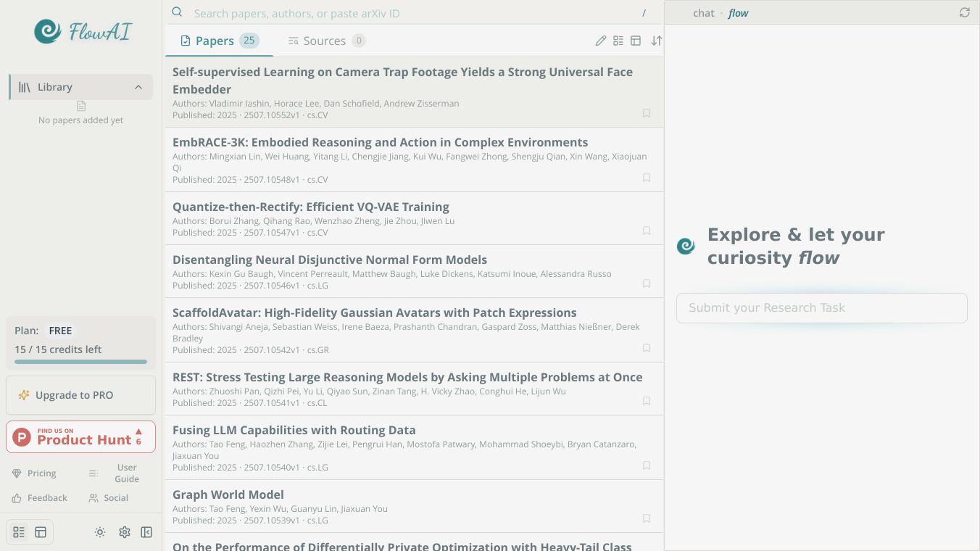Collapse the Library section chevron
The height and width of the screenshot is (551, 980).
138,87
